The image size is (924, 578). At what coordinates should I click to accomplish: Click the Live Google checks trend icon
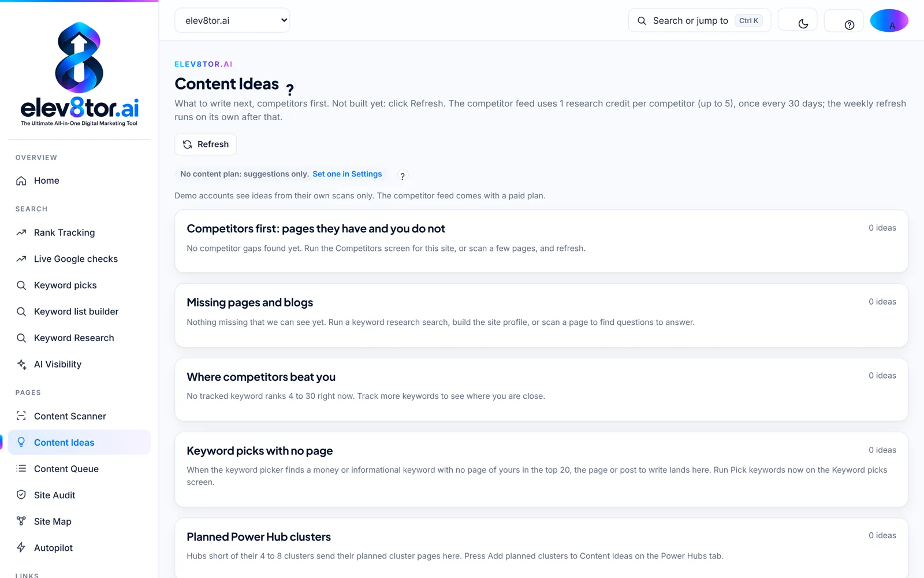[x=21, y=259]
